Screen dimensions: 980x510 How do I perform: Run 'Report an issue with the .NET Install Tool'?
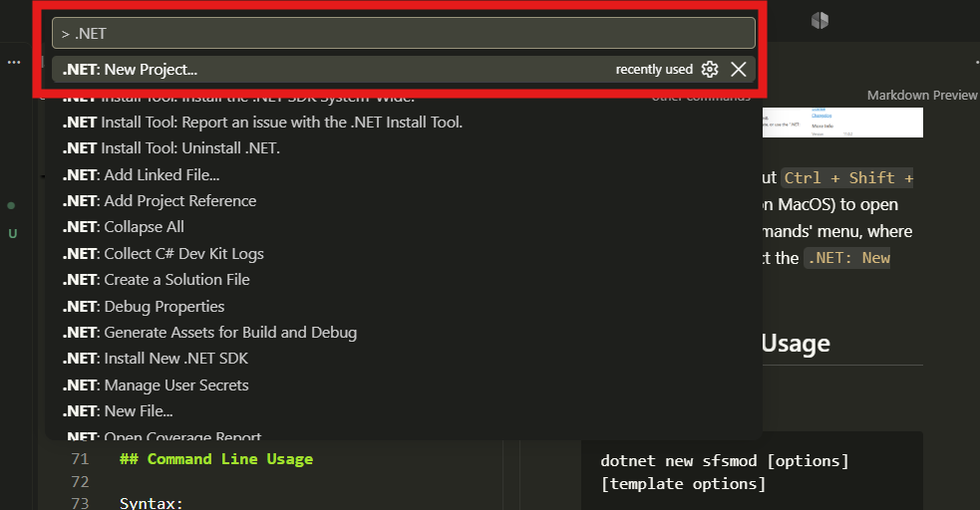(403, 123)
